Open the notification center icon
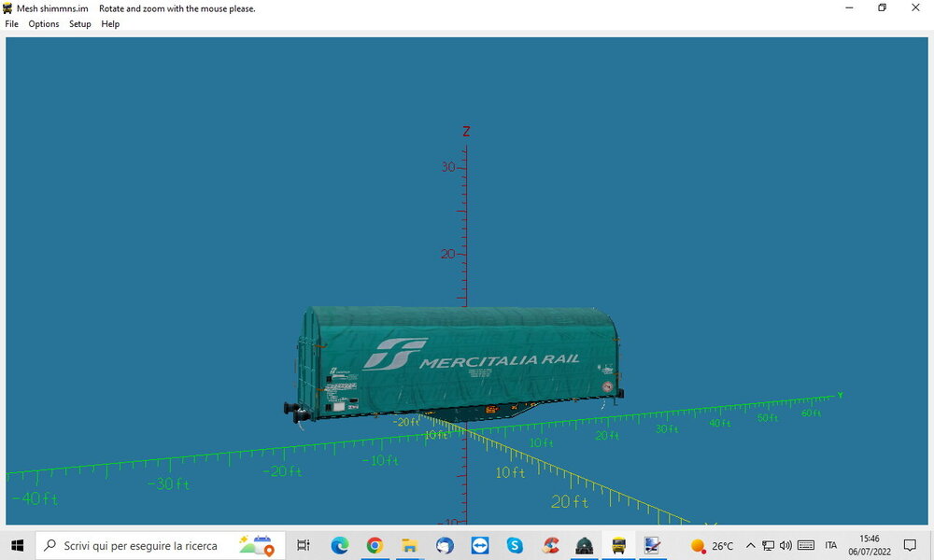Screen dimensions: 934x560 click(910, 545)
